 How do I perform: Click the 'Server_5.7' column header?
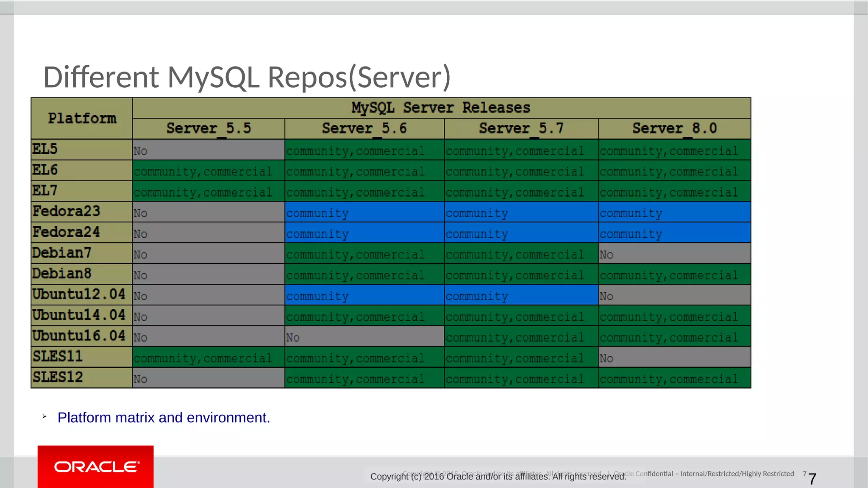(521, 128)
